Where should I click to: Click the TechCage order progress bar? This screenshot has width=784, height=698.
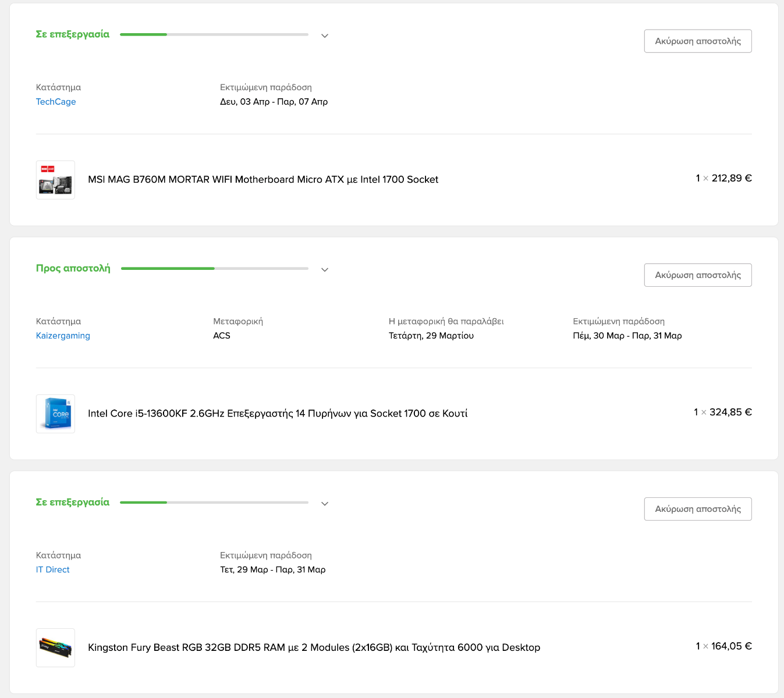[x=214, y=34]
